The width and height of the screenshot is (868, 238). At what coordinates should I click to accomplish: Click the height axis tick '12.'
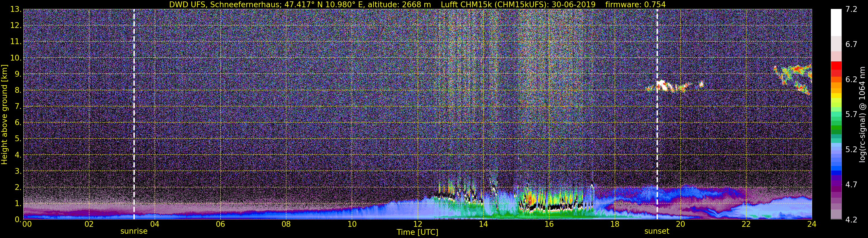pyautogui.click(x=16, y=26)
